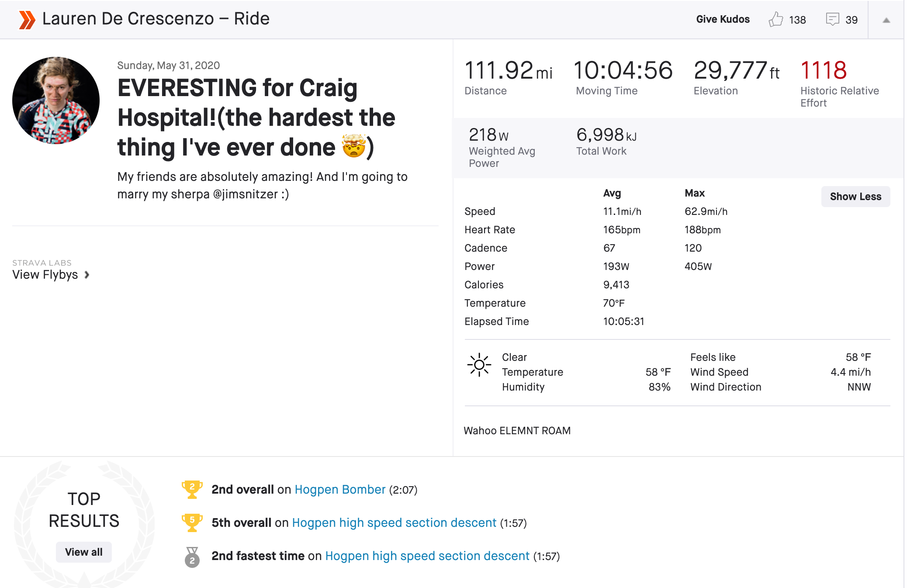Image resolution: width=907 pixels, height=588 pixels.
Task: Collapse the detailed stats panel
Action: [x=855, y=196]
